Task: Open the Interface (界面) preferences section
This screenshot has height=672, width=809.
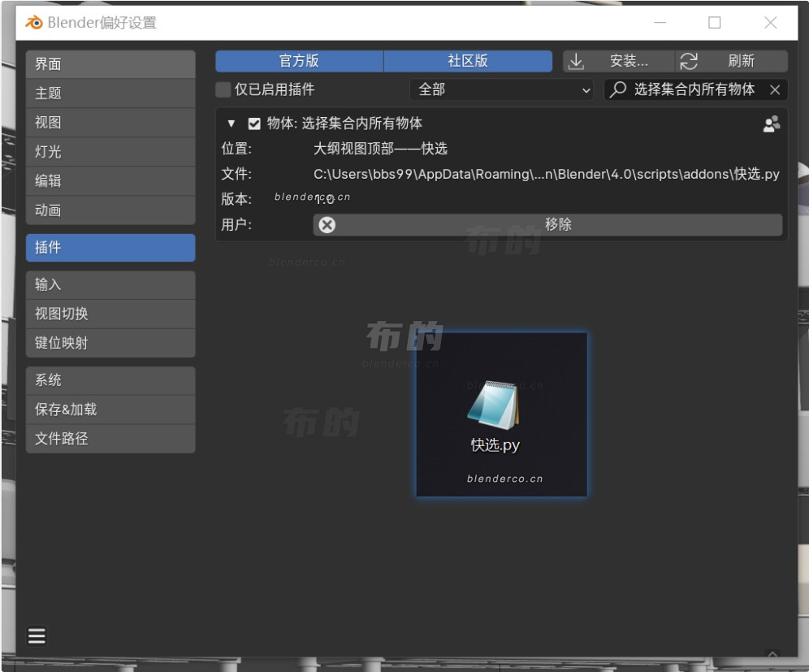Action: 110,64
